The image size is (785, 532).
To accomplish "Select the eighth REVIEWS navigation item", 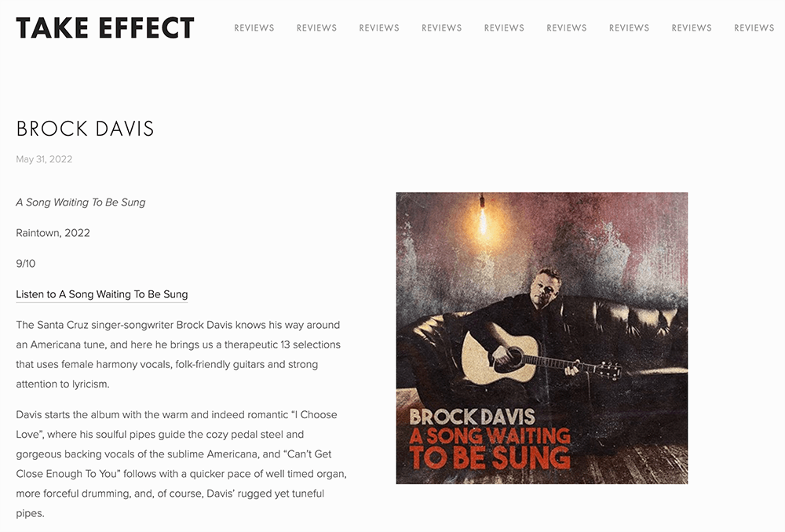I will (692, 28).
